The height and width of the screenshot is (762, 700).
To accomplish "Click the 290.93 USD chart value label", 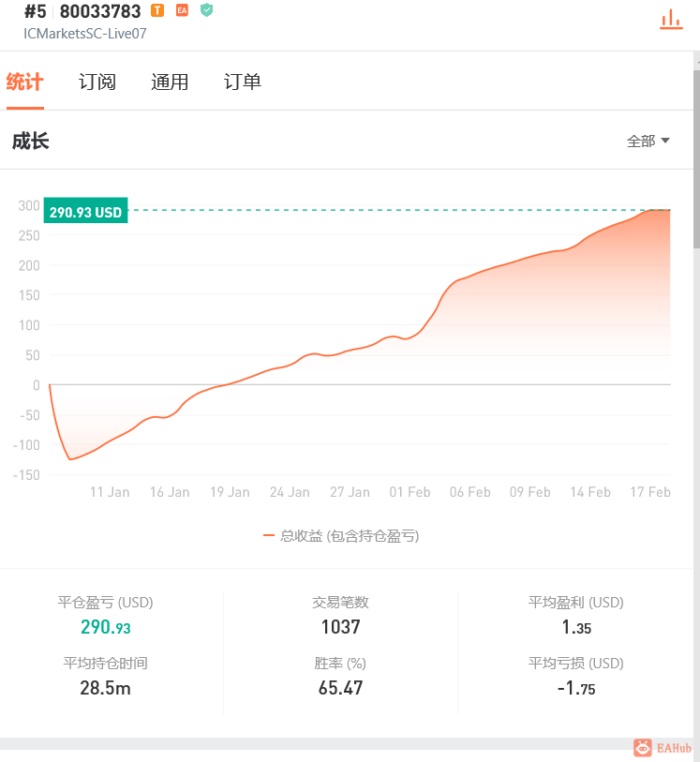I will pyautogui.click(x=85, y=211).
